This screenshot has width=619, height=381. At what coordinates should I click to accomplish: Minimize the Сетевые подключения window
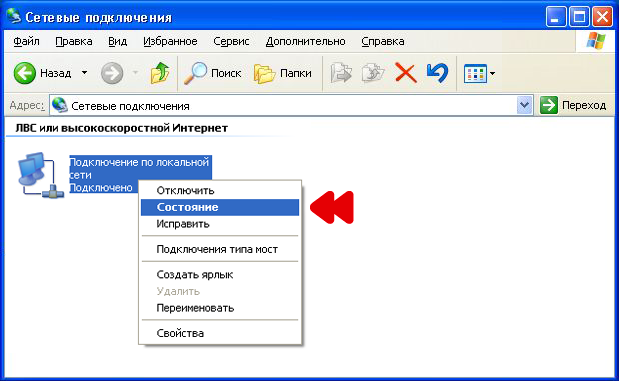coord(556,17)
